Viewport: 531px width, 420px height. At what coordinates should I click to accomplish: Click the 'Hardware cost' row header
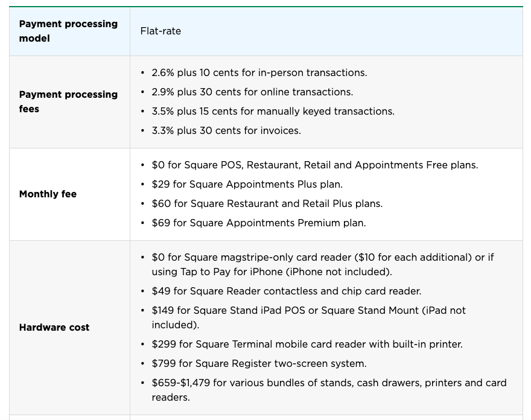(54, 328)
